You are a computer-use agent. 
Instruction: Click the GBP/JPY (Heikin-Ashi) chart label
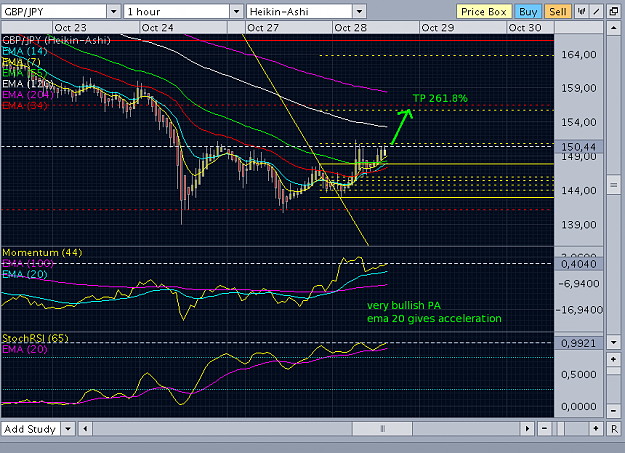pyautogui.click(x=56, y=40)
